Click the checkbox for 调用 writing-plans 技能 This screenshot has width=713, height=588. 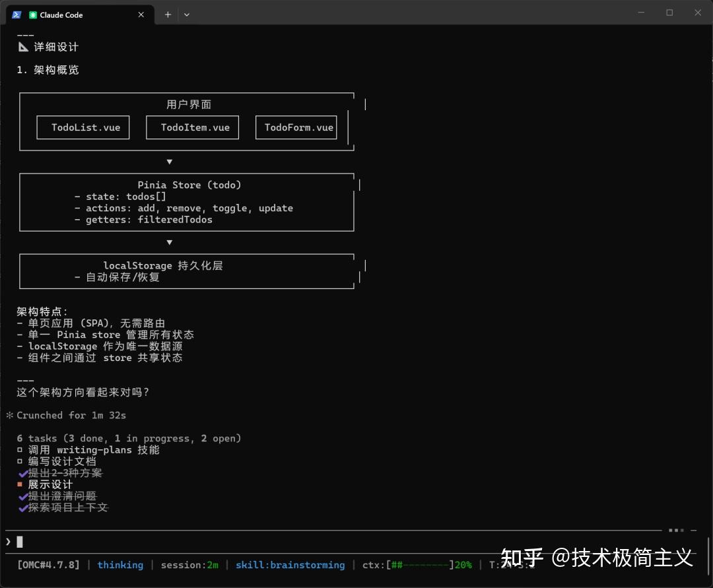tap(20, 450)
